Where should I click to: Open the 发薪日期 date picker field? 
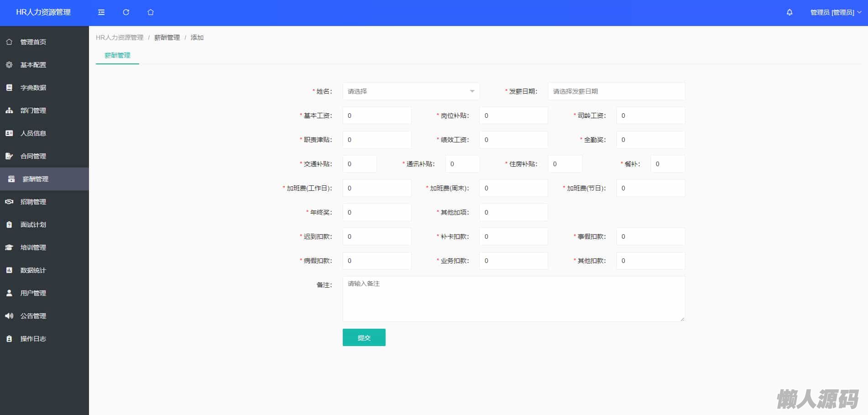coord(617,91)
